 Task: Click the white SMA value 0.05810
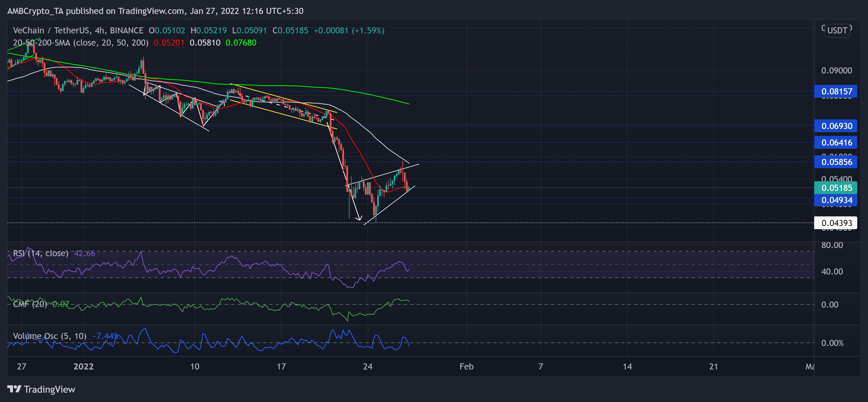click(x=205, y=43)
